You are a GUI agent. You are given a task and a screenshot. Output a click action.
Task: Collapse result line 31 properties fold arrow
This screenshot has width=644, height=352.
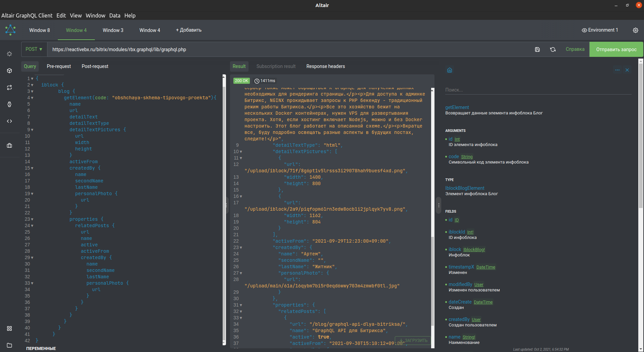(241, 305)
